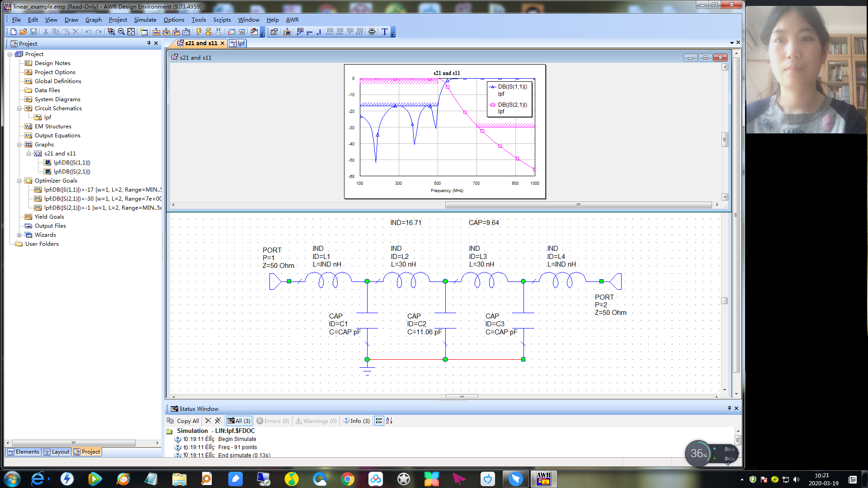Click the Graph Properties icon
This screenshot has width=868, height=488.
click(x=274, y=32)
